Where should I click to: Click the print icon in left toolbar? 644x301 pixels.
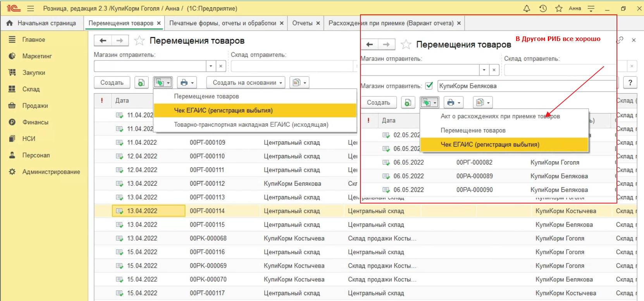184,82
